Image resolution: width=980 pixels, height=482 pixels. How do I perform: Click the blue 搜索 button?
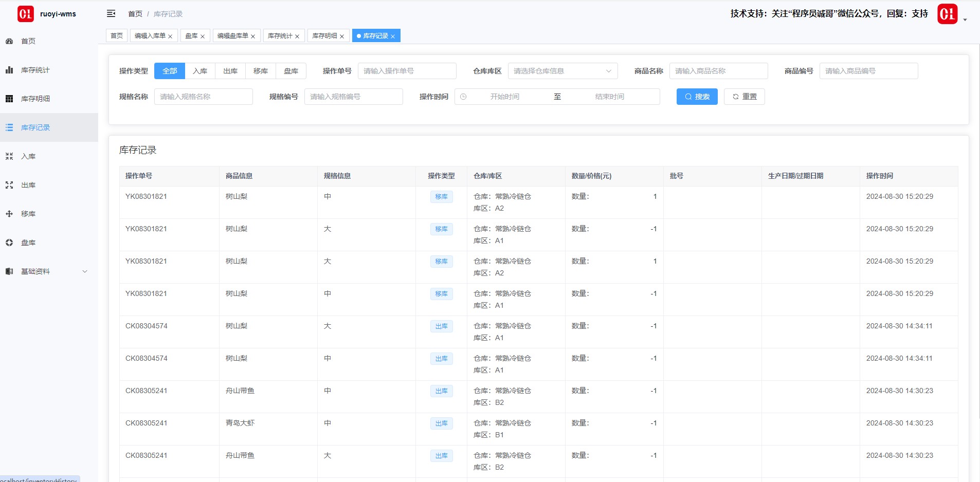[x=697, y=97]
